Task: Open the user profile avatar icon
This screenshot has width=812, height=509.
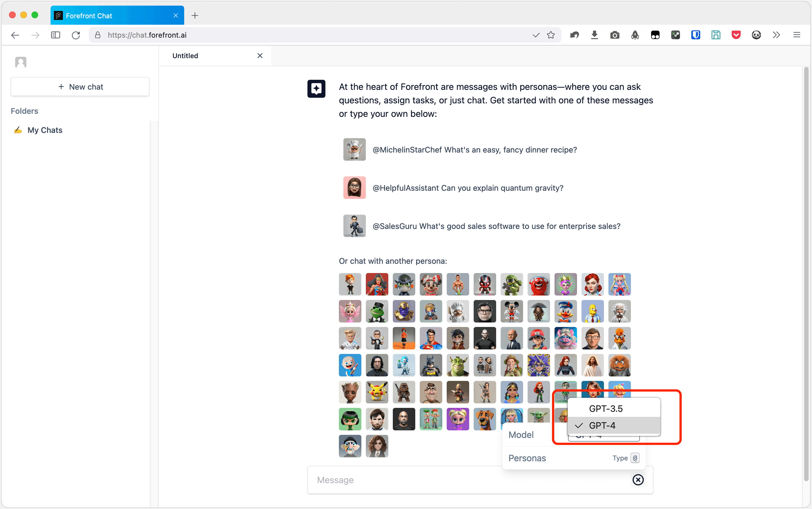Action: pyautogui.click(x=20, y=62)
